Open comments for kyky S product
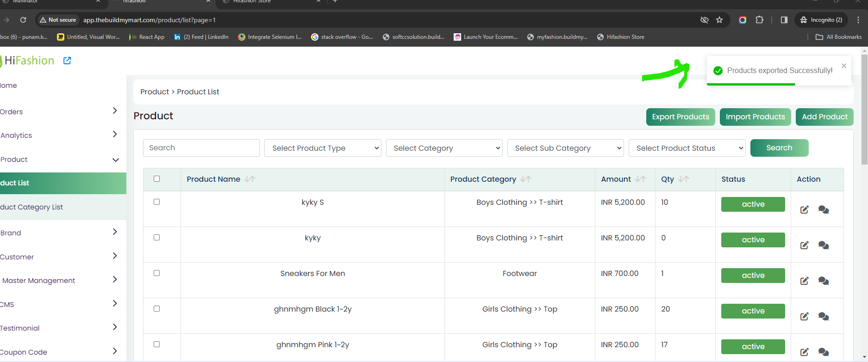This screenshot has width=868, height=362. 824,210
